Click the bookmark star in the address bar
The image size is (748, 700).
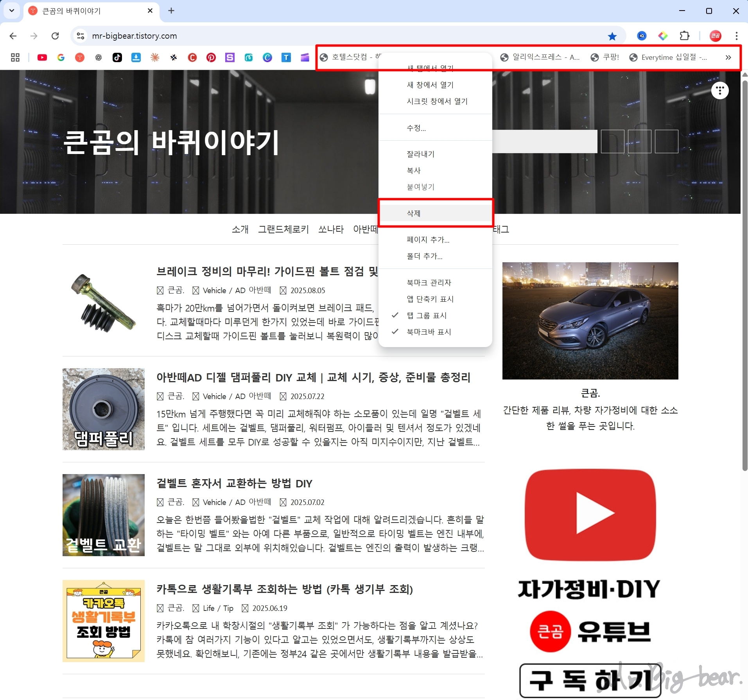pyautogui.click(x=612, y=36)
